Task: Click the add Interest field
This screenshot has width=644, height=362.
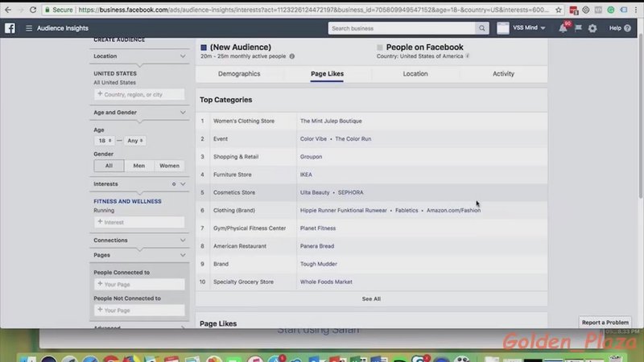Action: point(139,222)
